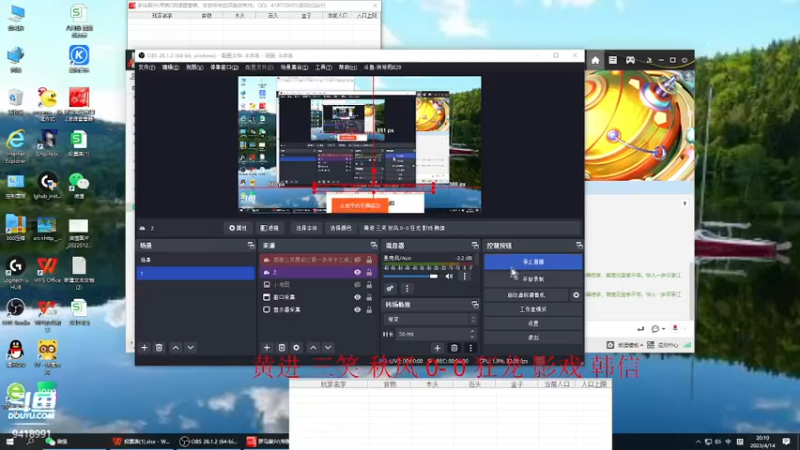Screen dimensions: 800x450
Task: Open the View menu in OBS
Action: click(x=194, y=67)
